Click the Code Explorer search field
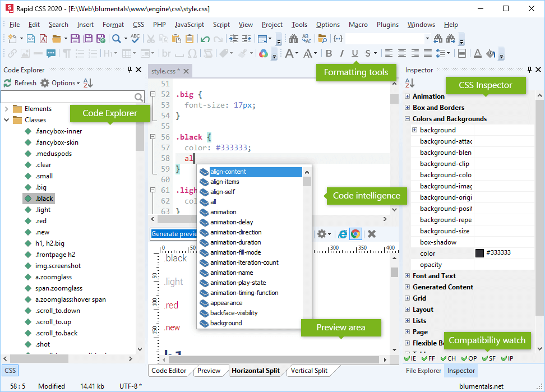The image size is (545, 392). point(68,97)
